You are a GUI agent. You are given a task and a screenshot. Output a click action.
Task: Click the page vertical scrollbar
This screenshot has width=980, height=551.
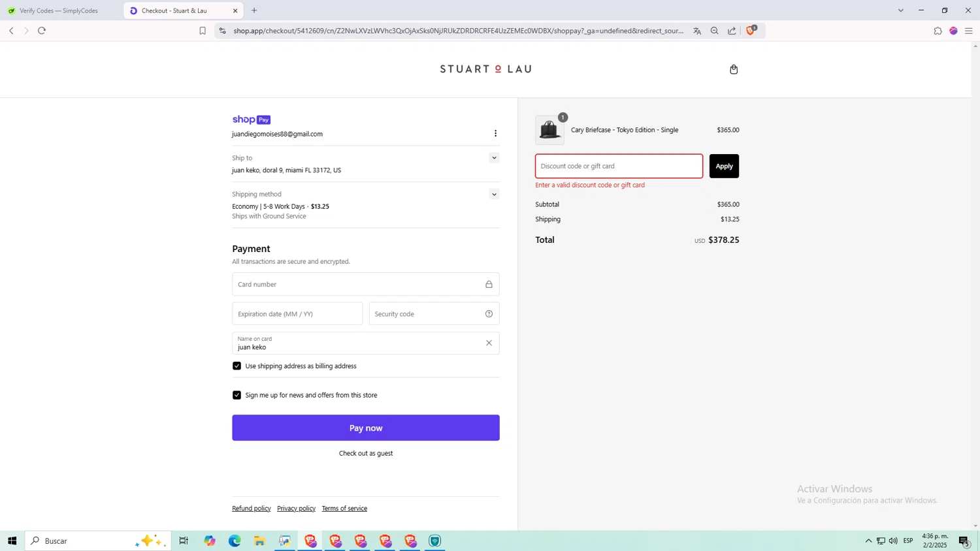tap(975, 286)
